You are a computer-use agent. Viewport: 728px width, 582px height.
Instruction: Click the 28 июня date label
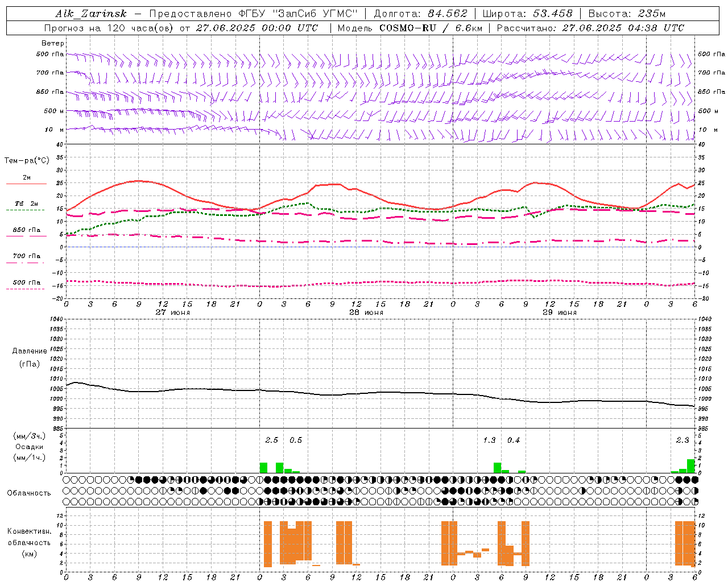coord(366,312)
